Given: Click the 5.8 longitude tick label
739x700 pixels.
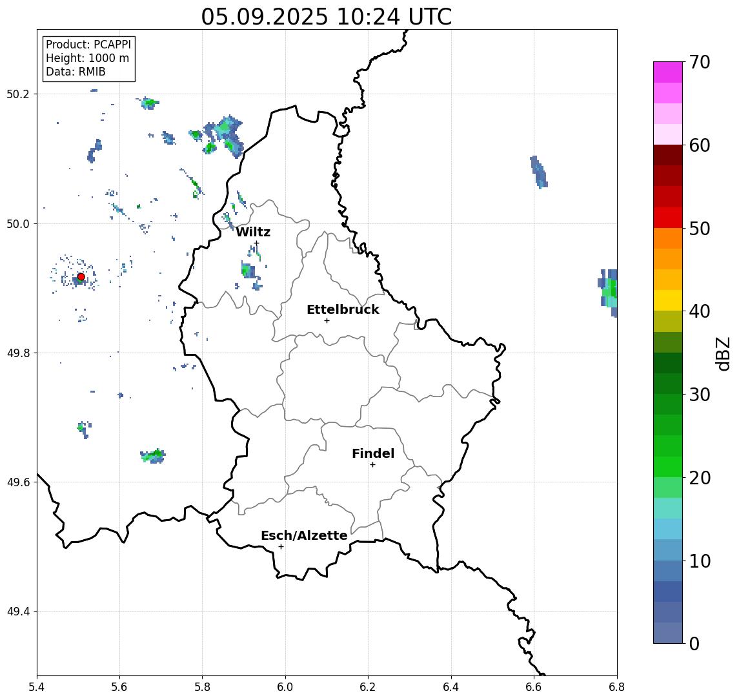Looking at the screenshot, I should pyautogui.click(x=202, y=687).
